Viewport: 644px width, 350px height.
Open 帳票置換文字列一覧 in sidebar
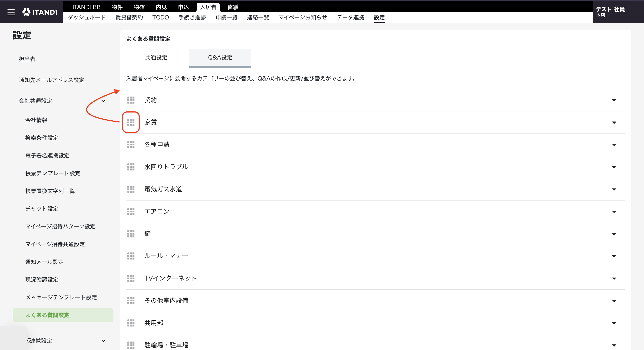point(50,191)
